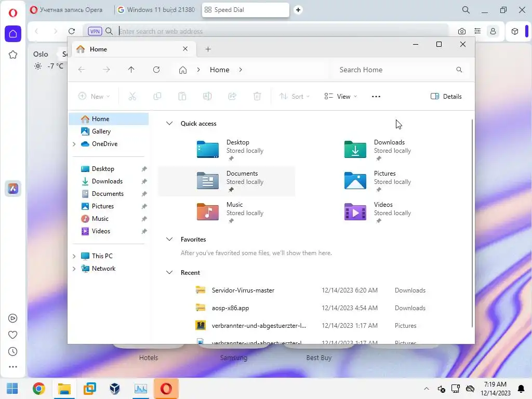Click Opera reload page button

[72, 31]
